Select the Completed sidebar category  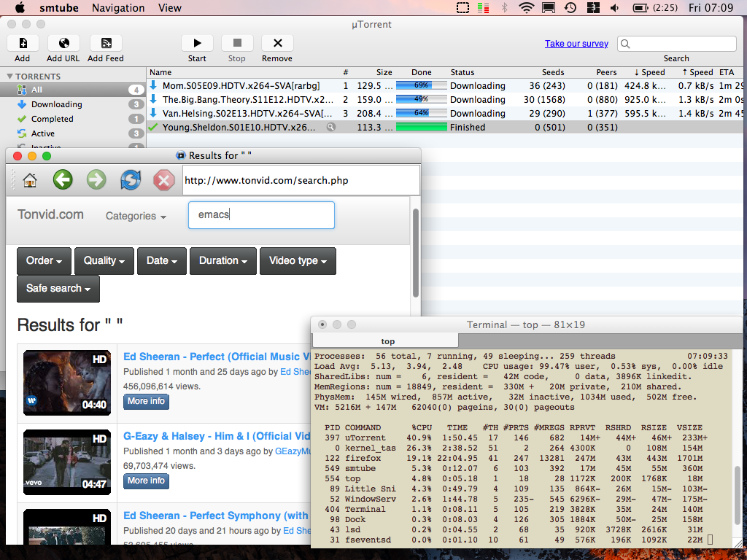[72, 119]
